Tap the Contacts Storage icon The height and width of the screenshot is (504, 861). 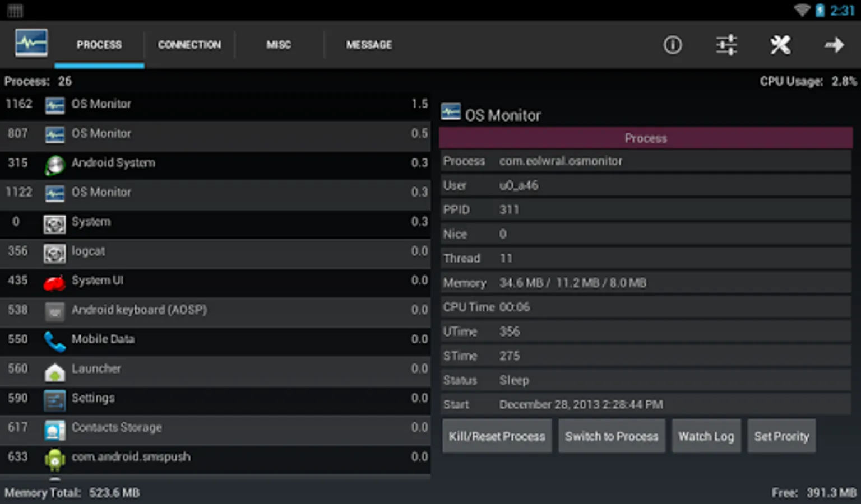55,430
